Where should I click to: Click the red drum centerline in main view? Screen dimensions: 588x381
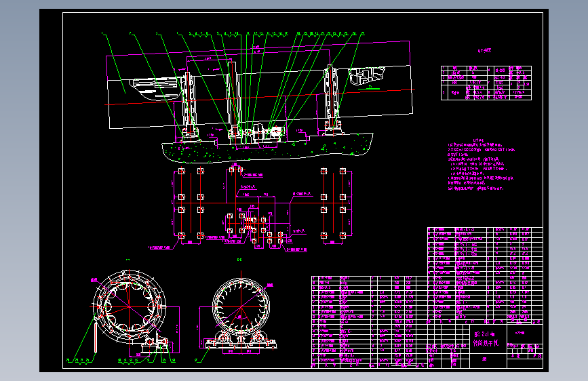click(x=260, y=97)
